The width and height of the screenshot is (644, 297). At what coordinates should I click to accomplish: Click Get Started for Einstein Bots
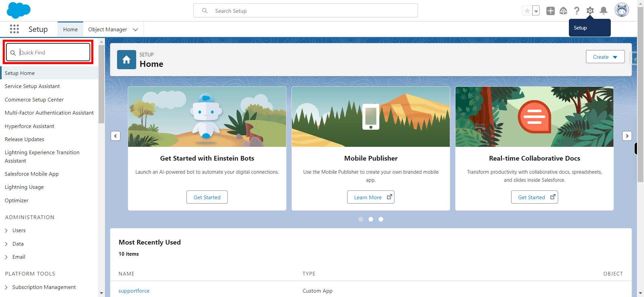click(207, 197)
